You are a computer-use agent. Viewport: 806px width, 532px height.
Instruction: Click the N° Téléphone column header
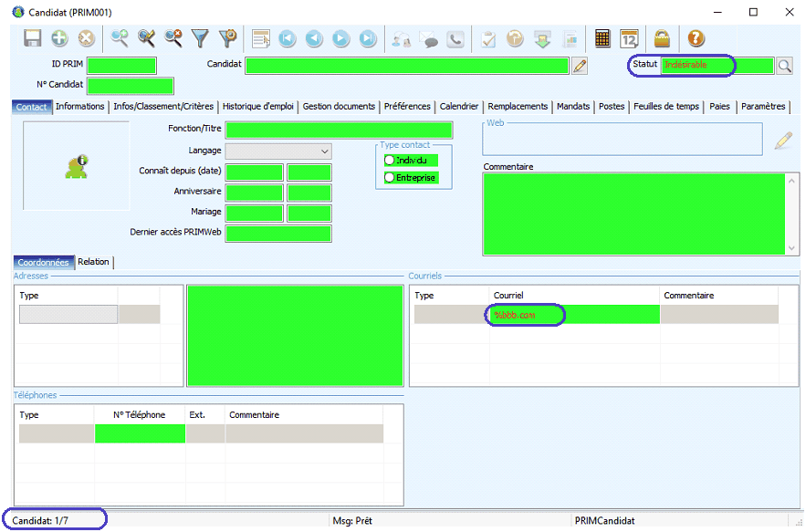140,415
